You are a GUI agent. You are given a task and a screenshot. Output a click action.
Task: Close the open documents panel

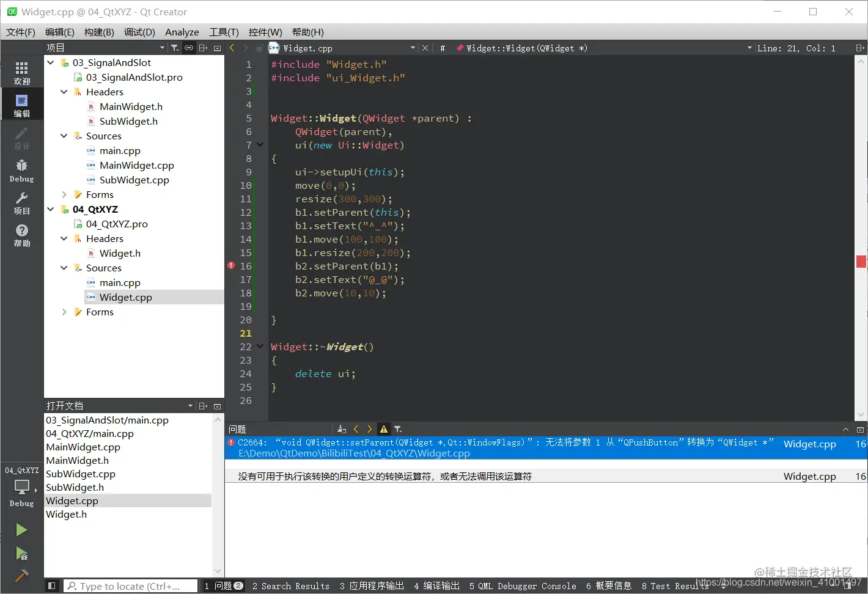pyautogui.click(x=217, y=406)
